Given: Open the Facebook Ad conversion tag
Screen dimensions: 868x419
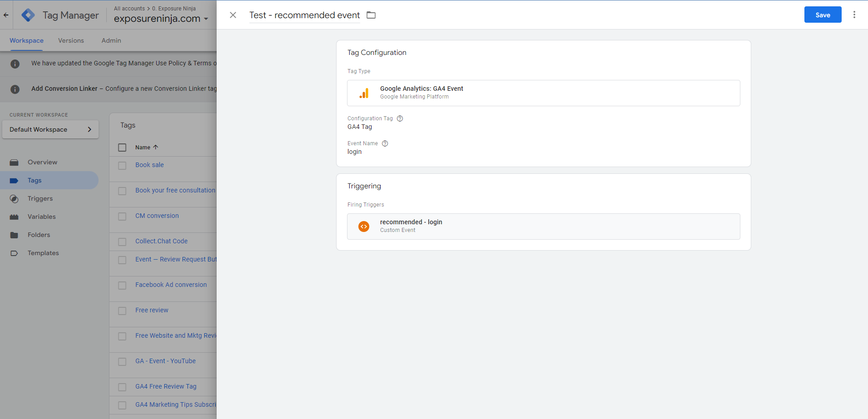Looking at the screenshot, I should [x=171, y=285].
